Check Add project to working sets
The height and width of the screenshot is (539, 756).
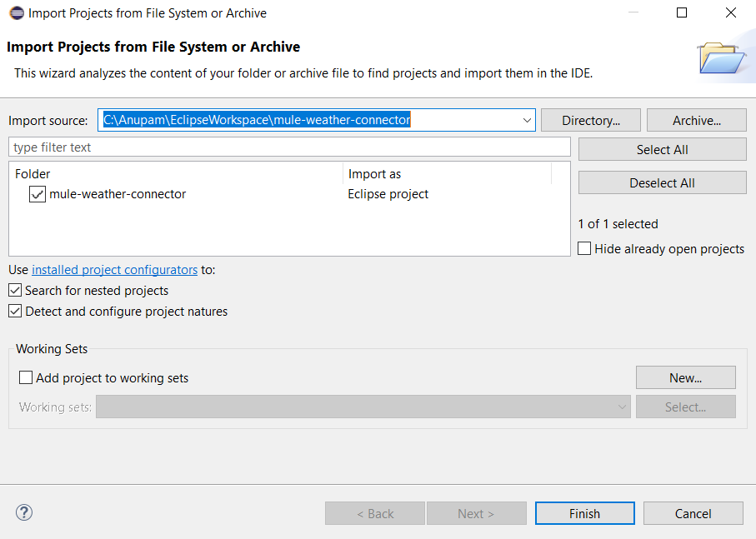pos(26,378)
